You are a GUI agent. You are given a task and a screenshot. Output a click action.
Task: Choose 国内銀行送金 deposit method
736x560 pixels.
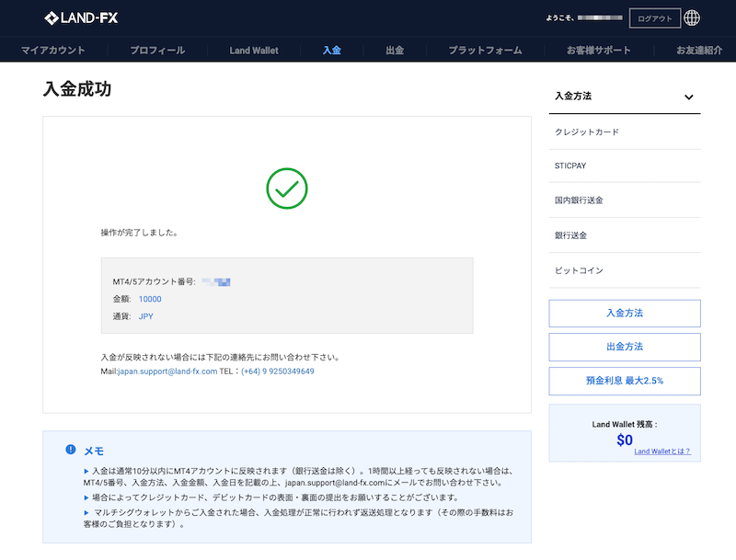point(625,200)
